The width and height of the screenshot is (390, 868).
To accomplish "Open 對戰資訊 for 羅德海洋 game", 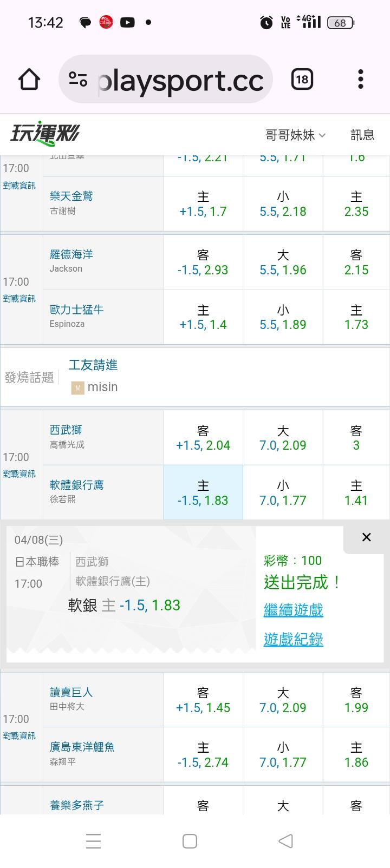I will click(x=19, y=299).
